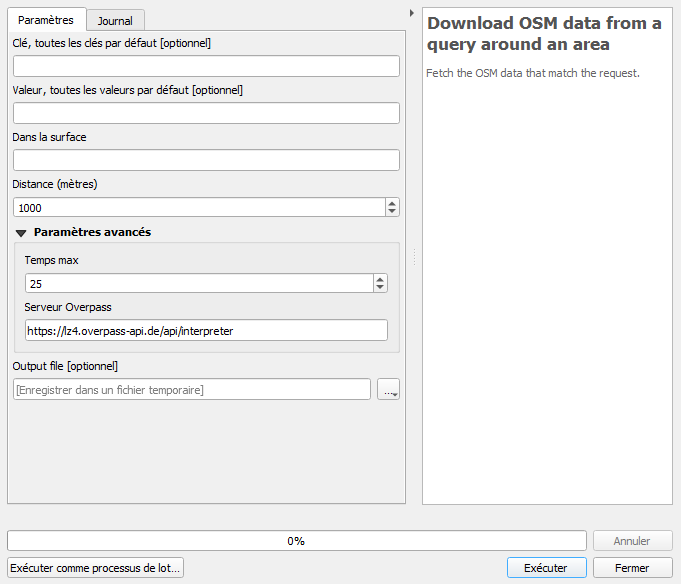The height and width of the screenshot is (584, 681).
Task: Switch to the Journal tab
Action: click(115, 21)
